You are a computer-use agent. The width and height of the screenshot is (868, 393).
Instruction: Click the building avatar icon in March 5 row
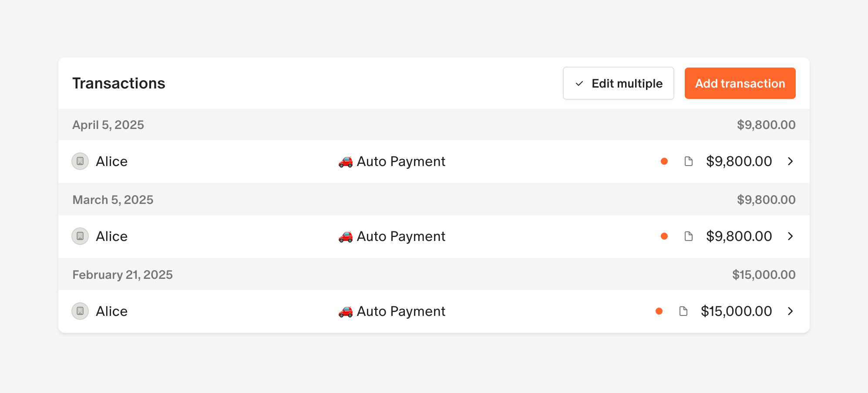pos(80,236)
